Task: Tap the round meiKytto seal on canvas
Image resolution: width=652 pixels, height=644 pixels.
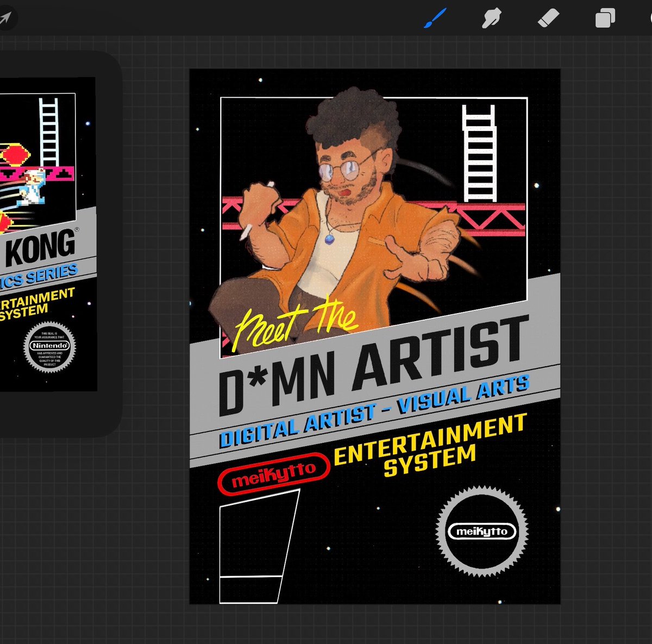Action: [482, 531]
